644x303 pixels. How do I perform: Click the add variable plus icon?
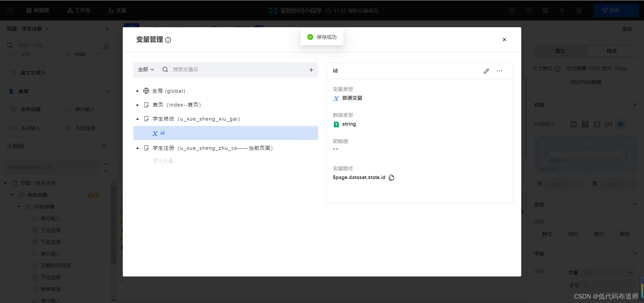(x=311, y=70)
